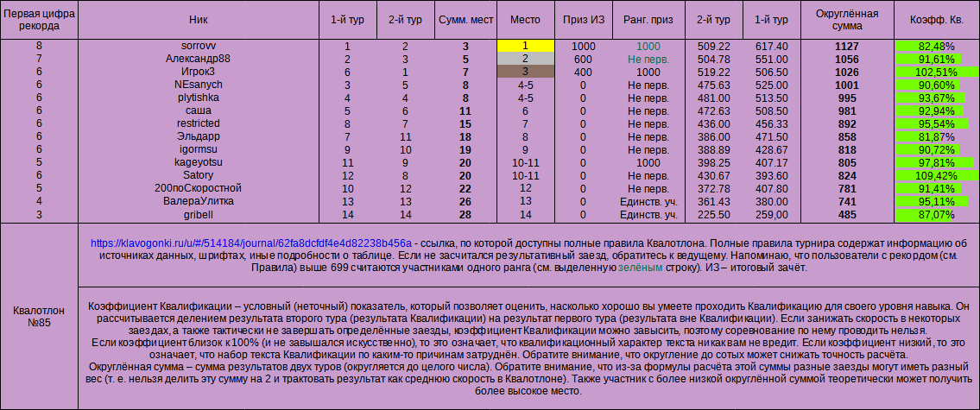Click the brown third-place cell of Игрок3

click(526, 72)
